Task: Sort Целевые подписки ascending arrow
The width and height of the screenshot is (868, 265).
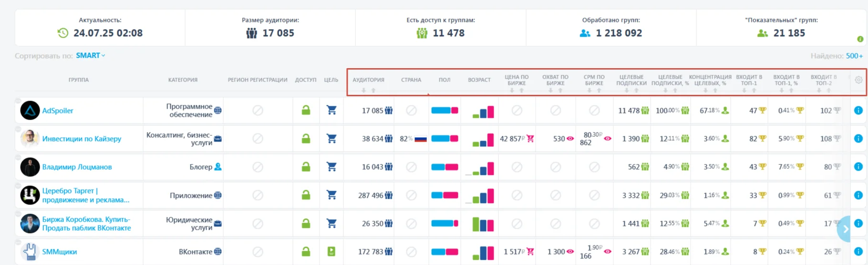Action: [636, 90]
